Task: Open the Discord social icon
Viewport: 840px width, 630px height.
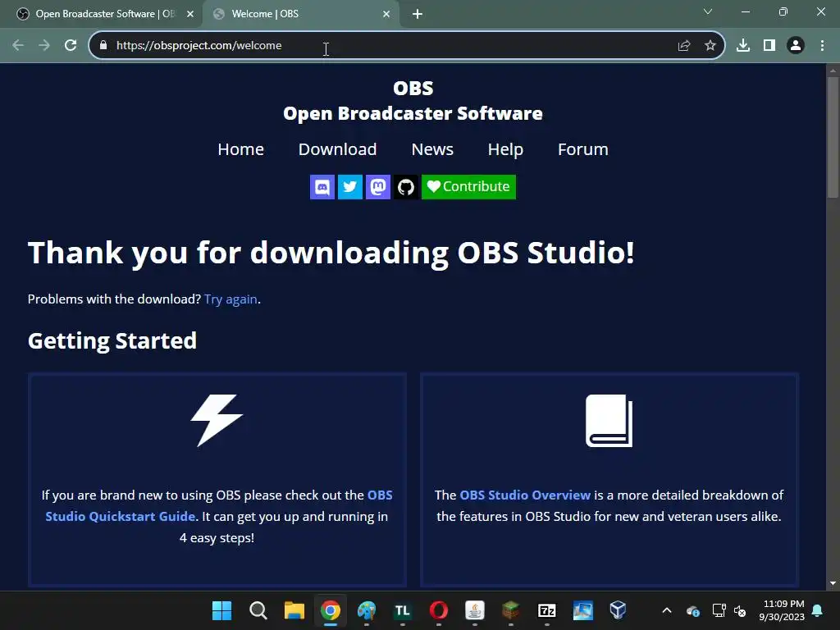Action: (x=322, y=187)
